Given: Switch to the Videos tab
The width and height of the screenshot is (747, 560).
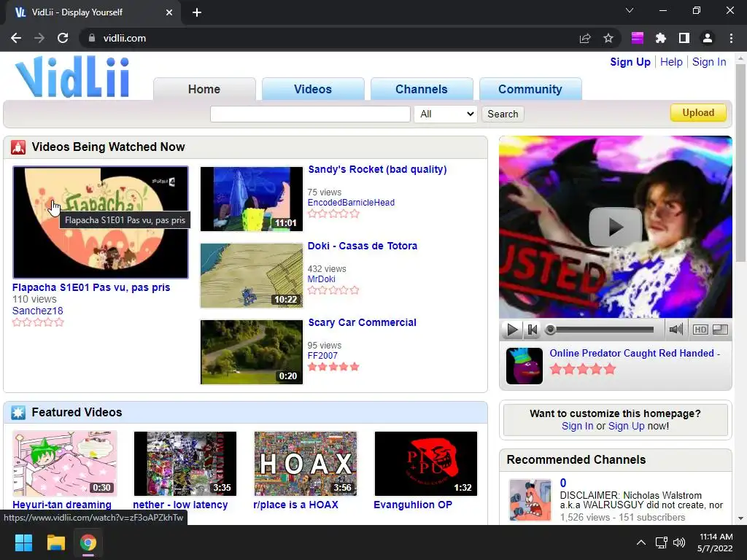Looking at the screenshot, I should (x=313, y=89).
